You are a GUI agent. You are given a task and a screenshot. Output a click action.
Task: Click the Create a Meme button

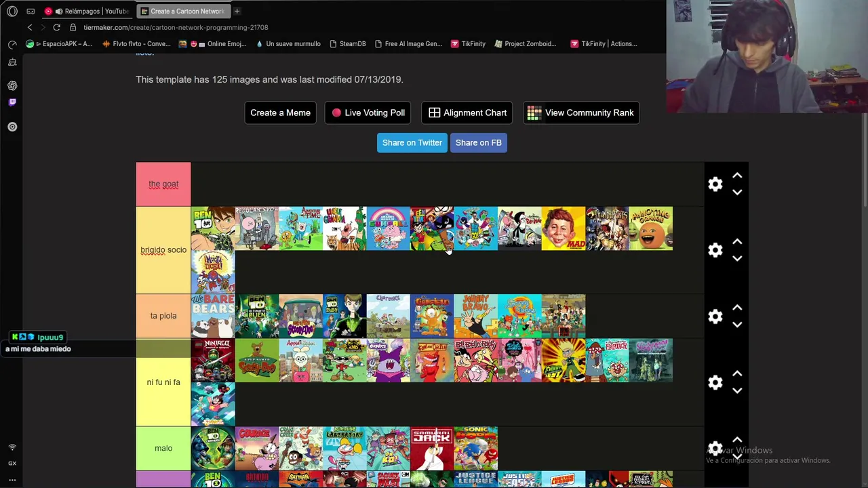click(280, 113)
